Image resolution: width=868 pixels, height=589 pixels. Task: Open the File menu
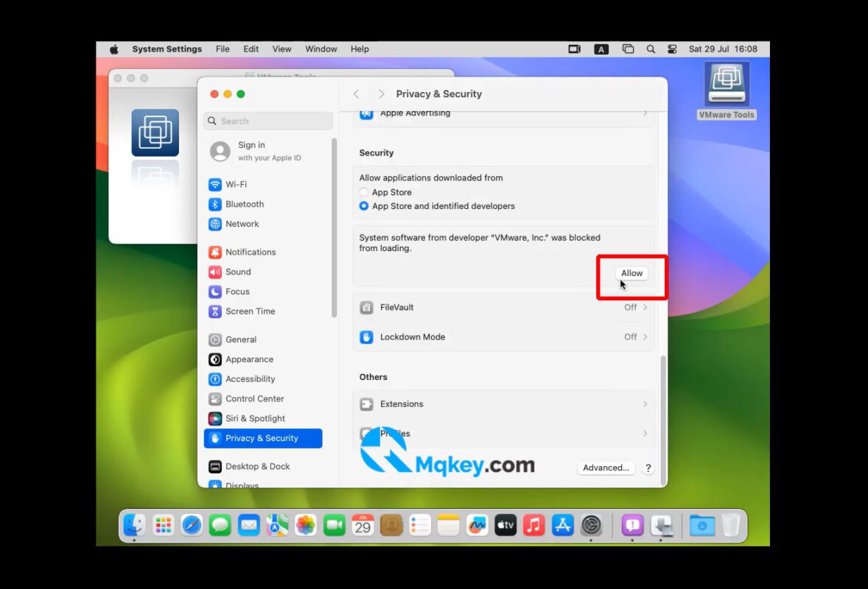tap(223, 49)
